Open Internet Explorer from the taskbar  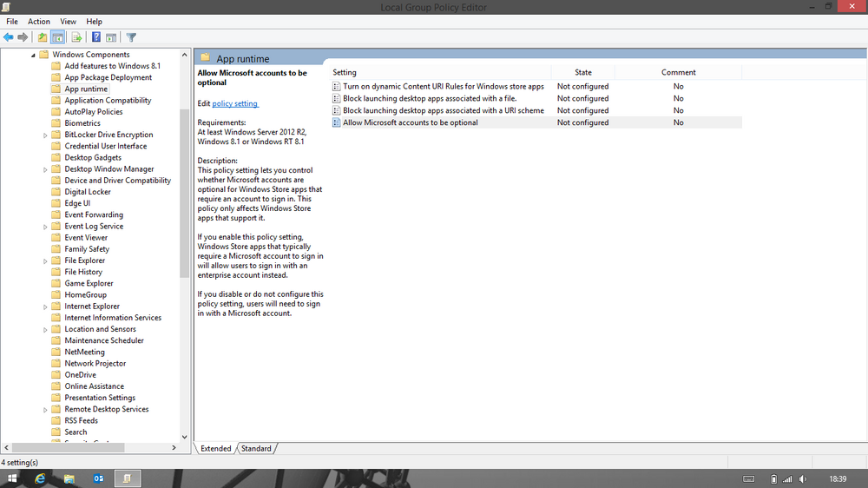pos(40,478)
